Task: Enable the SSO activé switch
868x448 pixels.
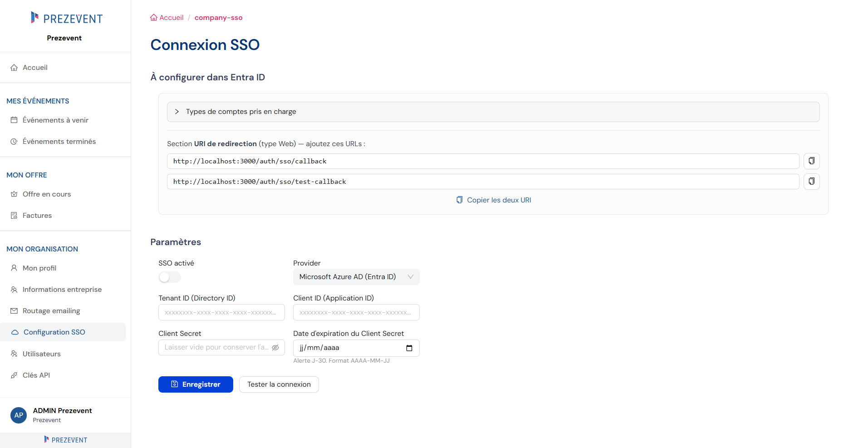Action: pyautogui.click(x=170, y=277)
